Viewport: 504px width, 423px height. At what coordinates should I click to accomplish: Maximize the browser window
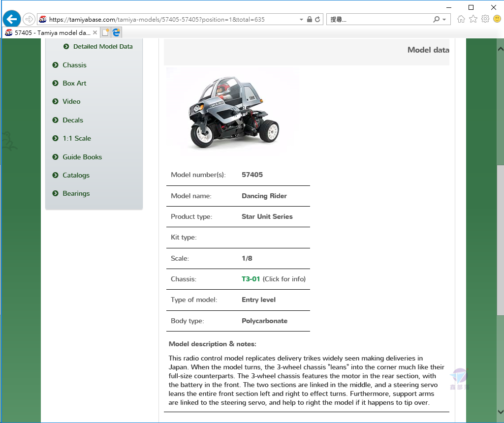(x=471, y=7)
